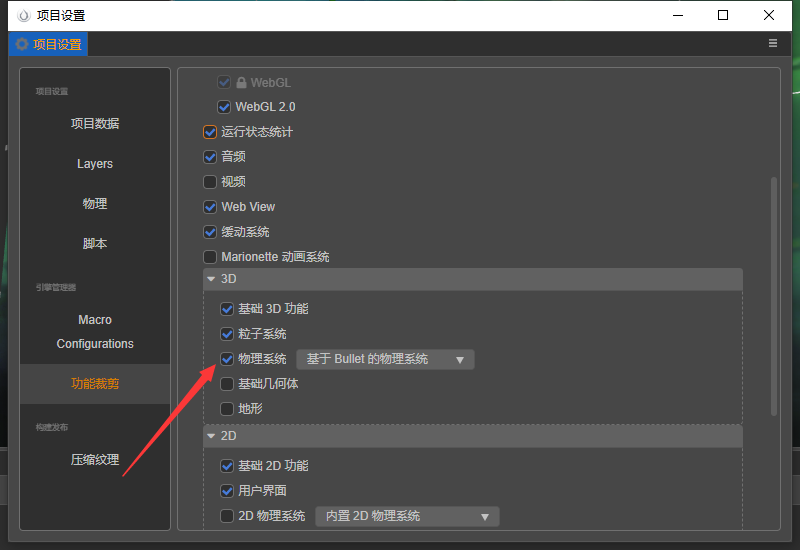Close the 项目设置 window
Viewport: 800px width, 550px height.
click(768, 15)
